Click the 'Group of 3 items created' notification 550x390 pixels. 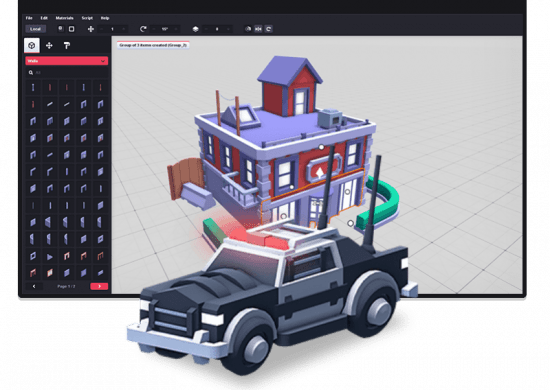(153, 45)
